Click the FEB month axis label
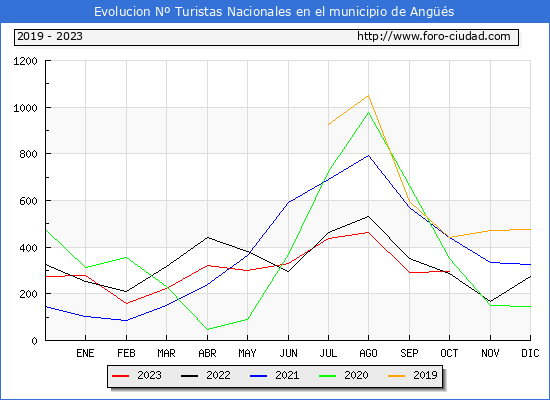Image resolution: width=550 pixels, height=400 pixels. click(x=126, y=353)
